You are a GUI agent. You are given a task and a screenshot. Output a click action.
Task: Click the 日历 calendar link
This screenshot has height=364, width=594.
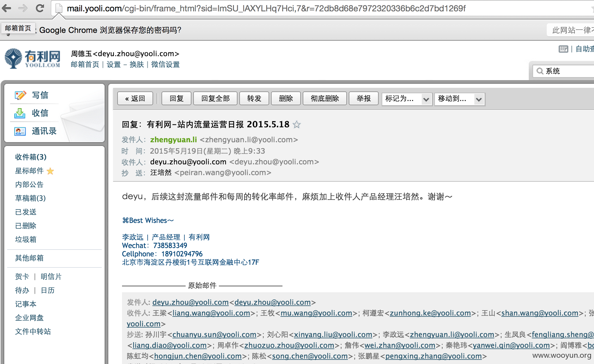pyautogui.click(x=48, y=290)
